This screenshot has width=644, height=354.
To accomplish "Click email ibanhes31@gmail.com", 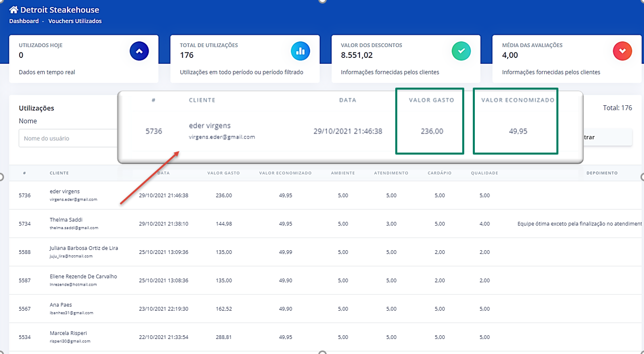I will pos(71,313).
